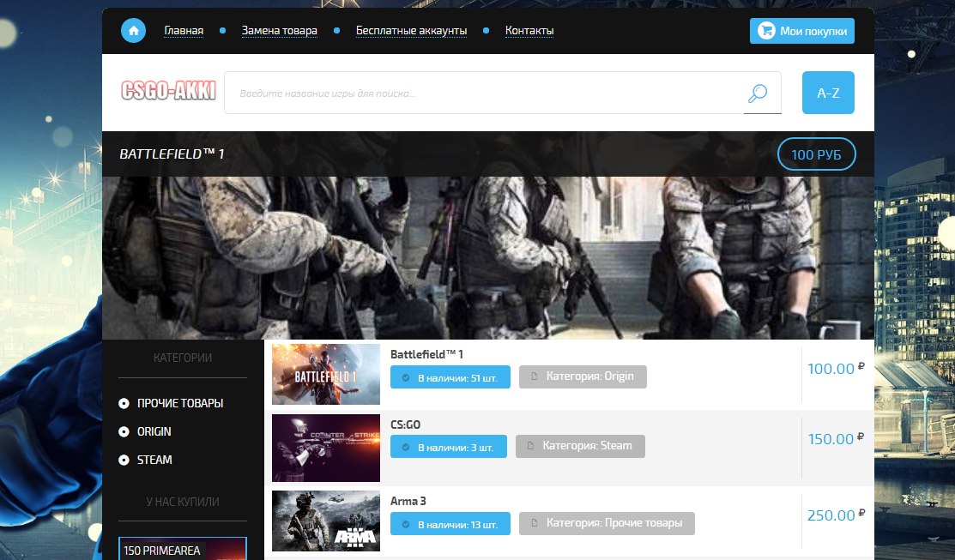Open the Arma 3 product thumbnail
The height and width of the screenshot is (560, 955).
tap(326, 521)
